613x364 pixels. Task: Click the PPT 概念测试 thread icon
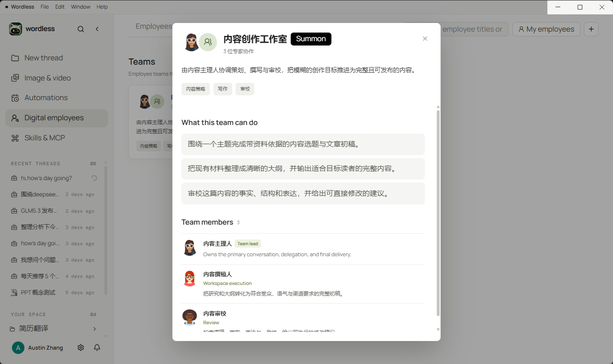click(x=14, y=292)
